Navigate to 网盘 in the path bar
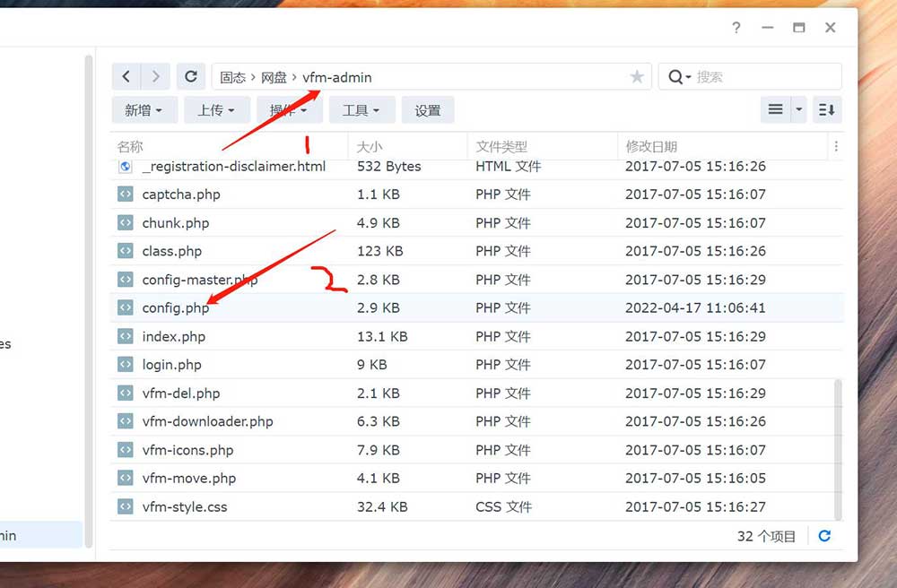Image resolution: width=897 pixels, height=588 pixels. point(274,77)
